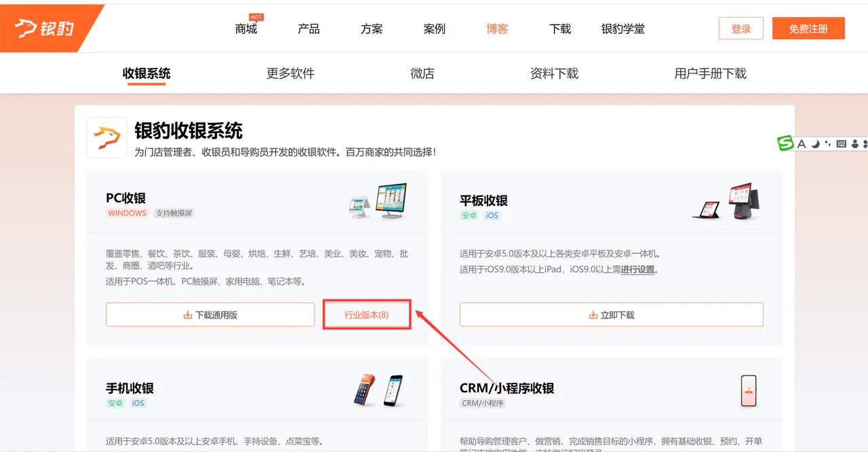
Task: Click the 安卓 tag under 手机收银
Action: coord(115,403)
